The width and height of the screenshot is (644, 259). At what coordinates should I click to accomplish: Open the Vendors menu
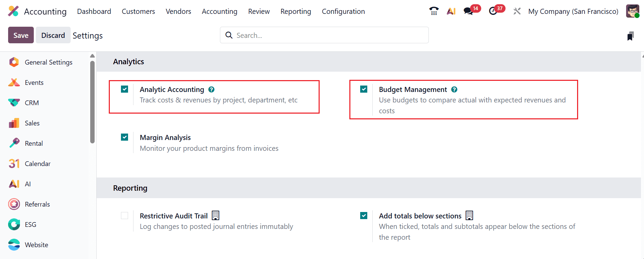tap(178, 11)
